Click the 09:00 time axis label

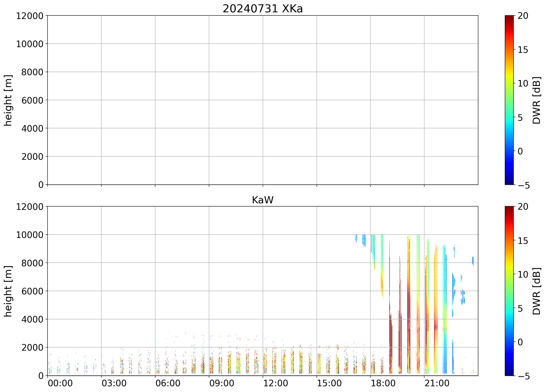click(x=222, y=383)
